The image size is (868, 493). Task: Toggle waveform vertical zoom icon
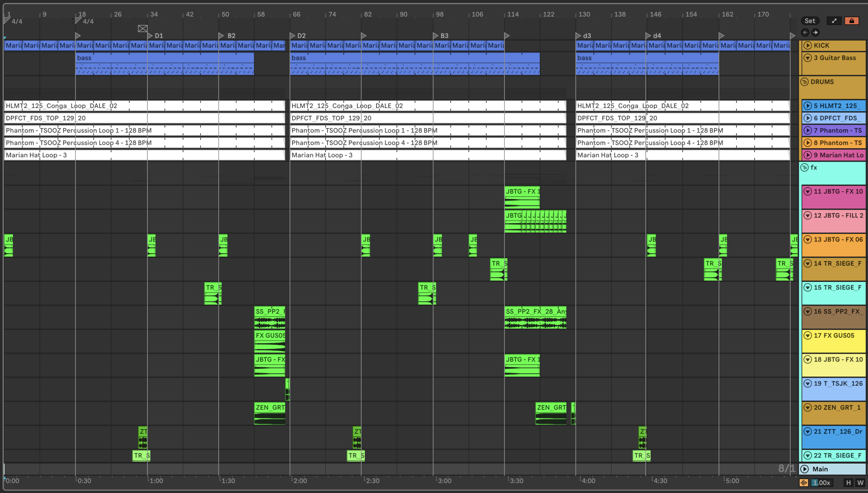pos(804,482)
